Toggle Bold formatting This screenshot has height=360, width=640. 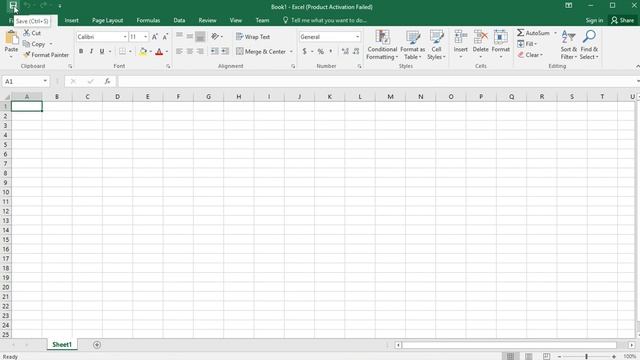(81, 51)
